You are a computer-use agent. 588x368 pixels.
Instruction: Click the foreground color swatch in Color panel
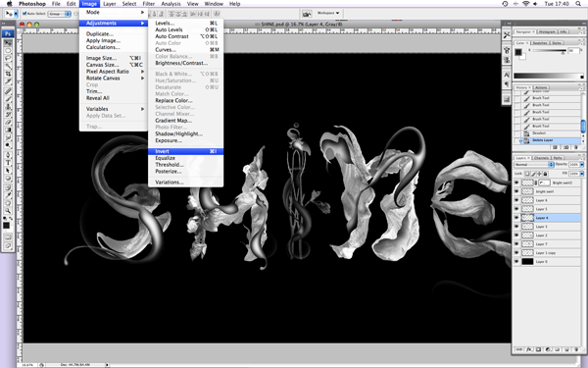517,52
